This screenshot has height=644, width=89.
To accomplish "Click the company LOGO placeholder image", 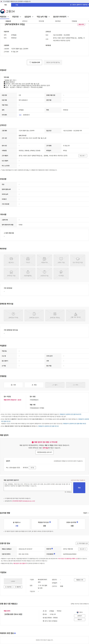I will point(13,581).
